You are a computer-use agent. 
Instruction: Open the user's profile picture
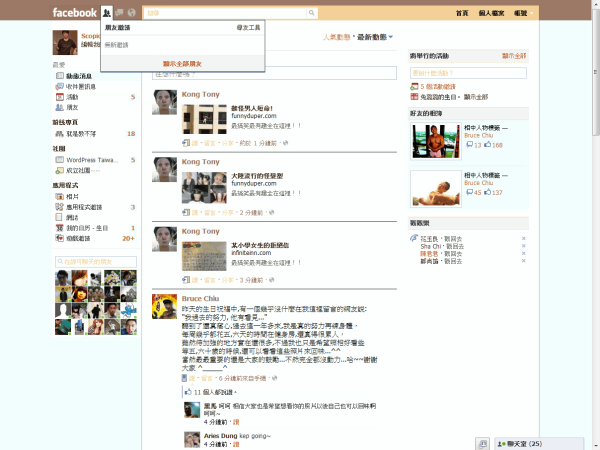click(x=65, y=42)
